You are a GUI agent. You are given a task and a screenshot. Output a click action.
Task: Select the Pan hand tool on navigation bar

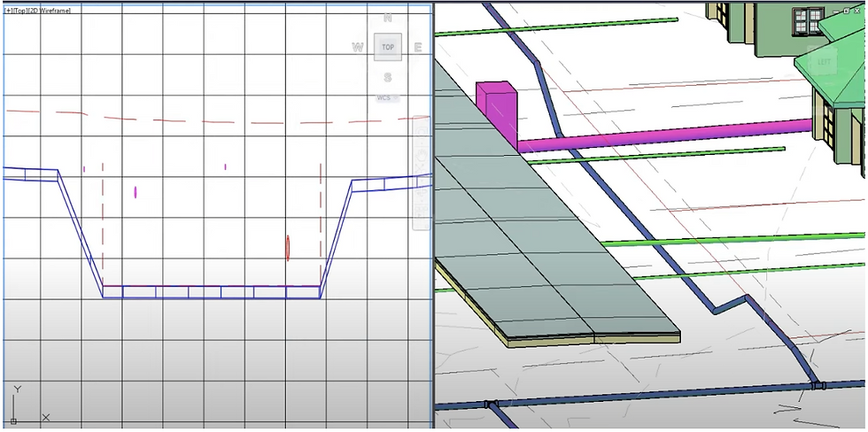[x=421, y=155]
